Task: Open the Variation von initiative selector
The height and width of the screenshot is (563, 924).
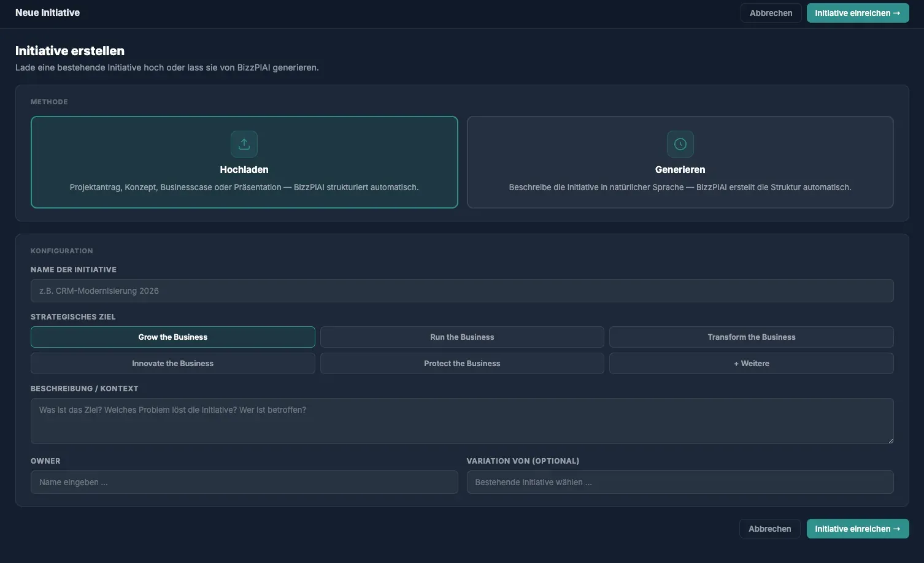Action: (x=680, y=482)
